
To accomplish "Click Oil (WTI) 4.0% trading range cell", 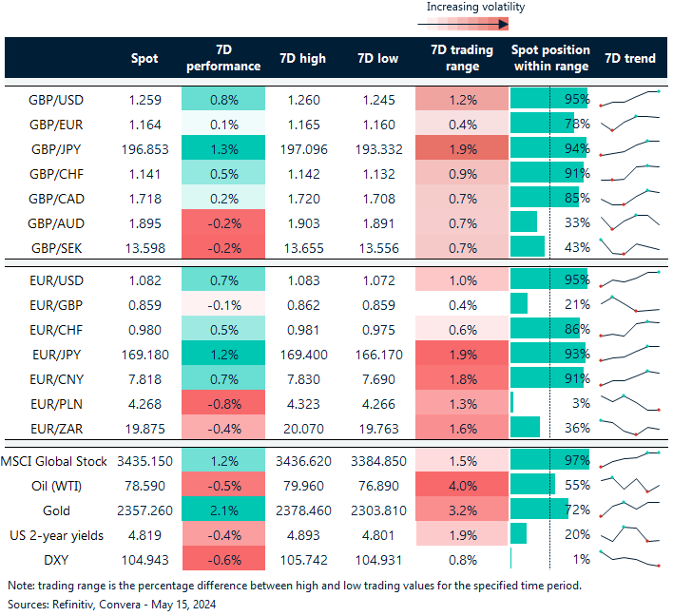I will click(x=461, y=485).
